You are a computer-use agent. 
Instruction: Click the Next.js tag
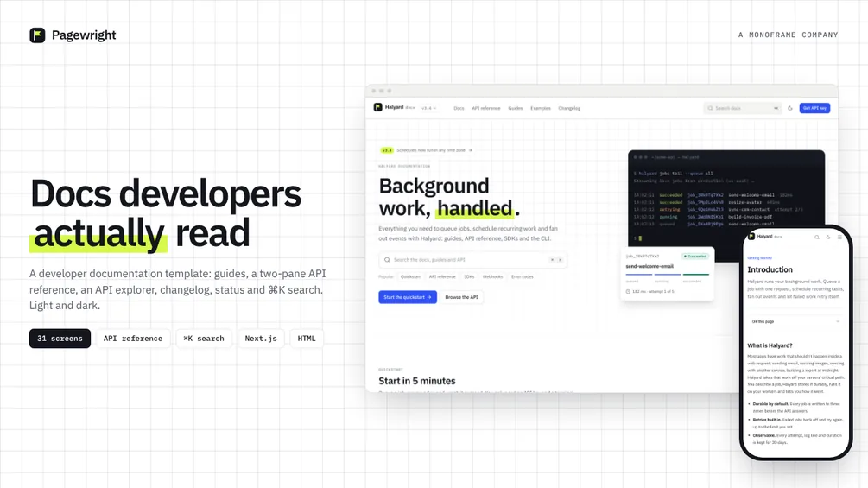pos(261,339)
